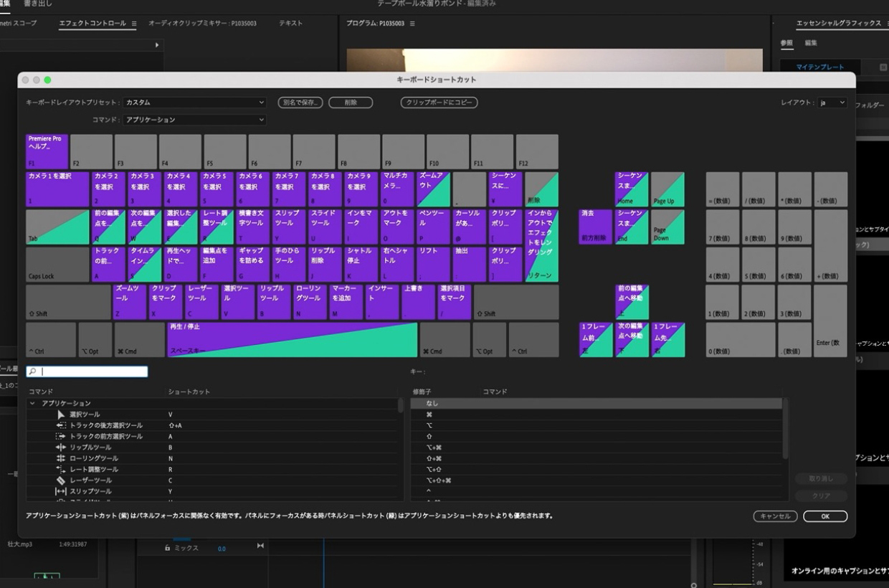Screen dimensions: 889x588
Task: Toggle the right Ctrl modifier key
Action: [x=533, y=339]
